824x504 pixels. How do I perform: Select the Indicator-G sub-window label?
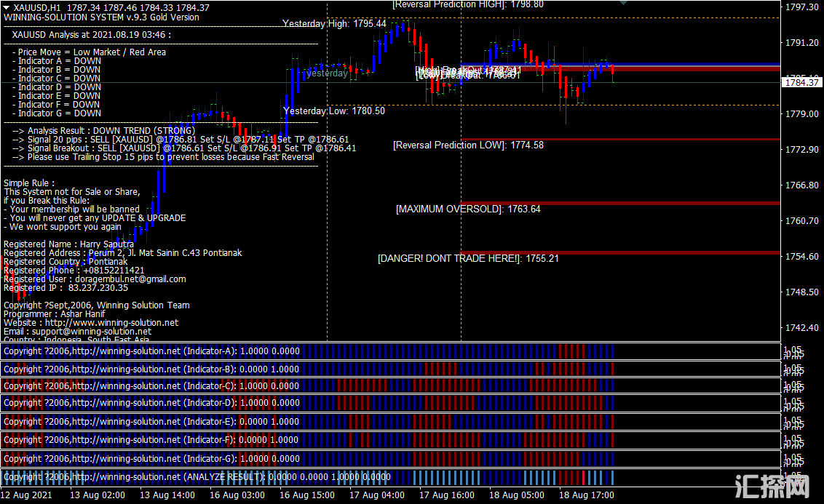click(151, 459)
